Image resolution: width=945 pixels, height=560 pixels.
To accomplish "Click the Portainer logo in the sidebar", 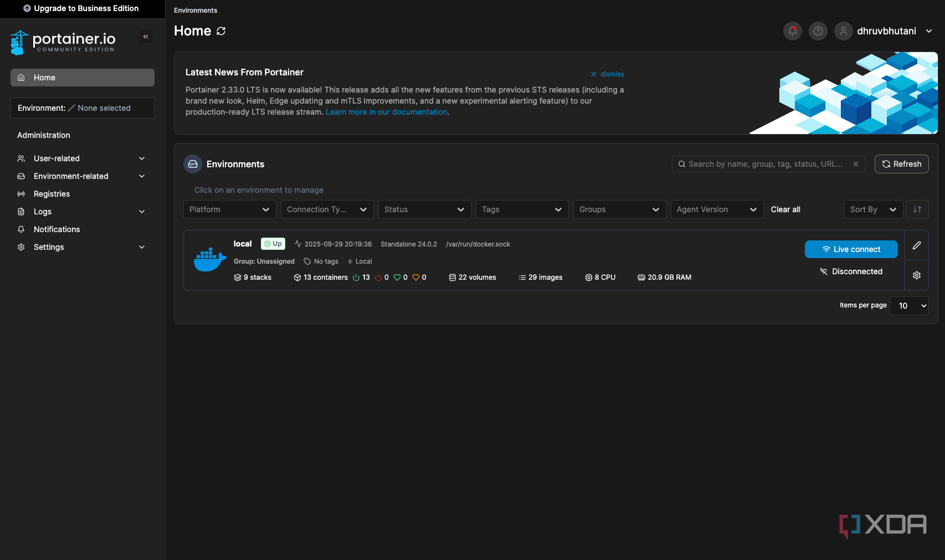I will (63, 42).
